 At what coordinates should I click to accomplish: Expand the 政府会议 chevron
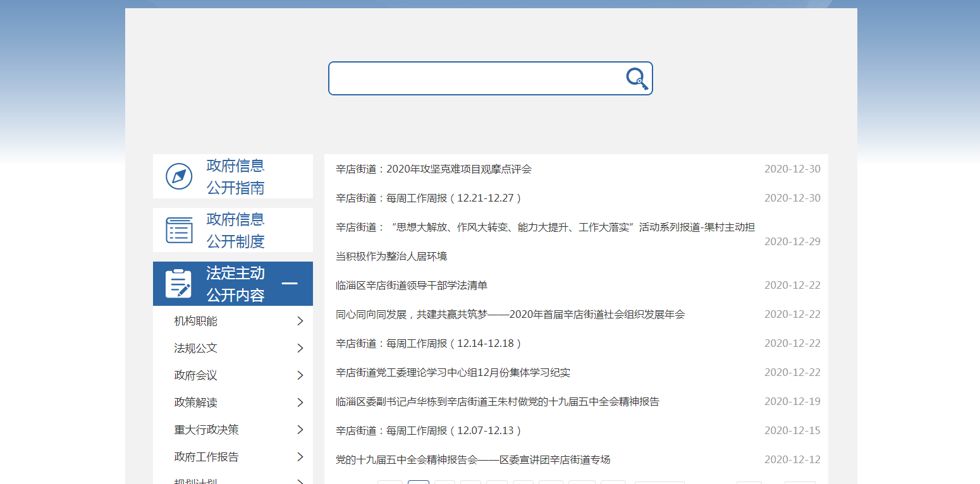300,375
